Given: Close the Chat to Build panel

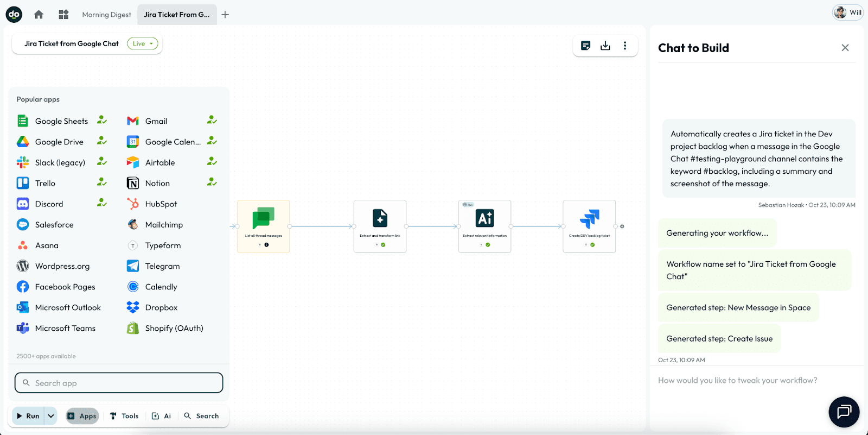Looking at the screenshot, I should point(845,48).
